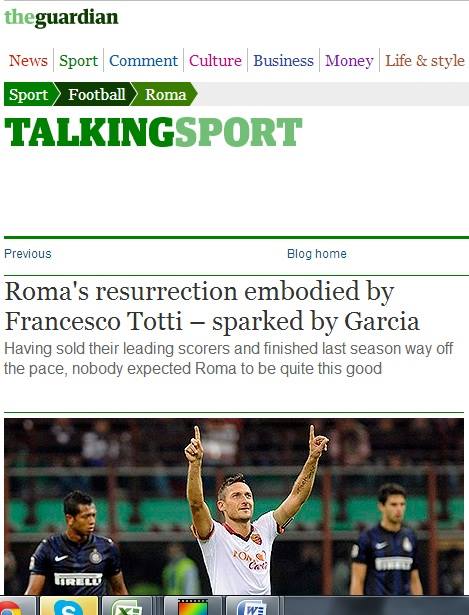Click the Guardian logo
Viewport: 469px width, 615px height.
(x=61, y=17)
